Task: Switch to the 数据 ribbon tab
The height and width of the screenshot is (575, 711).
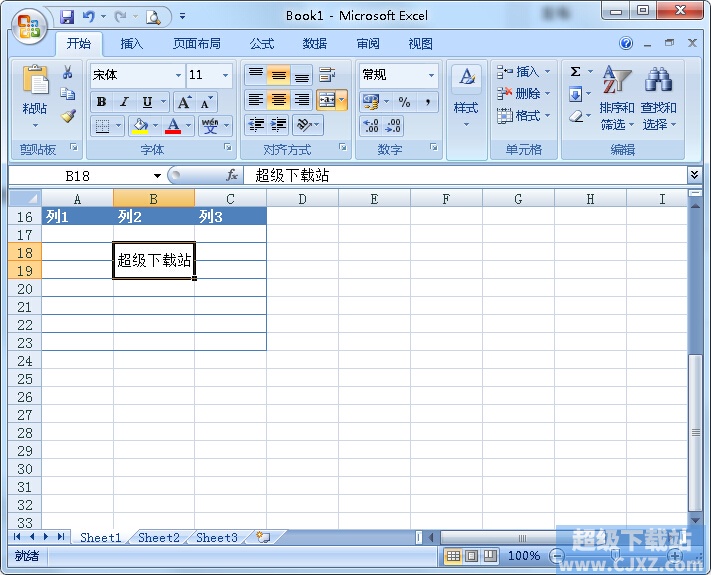Action: click(x=315, y=44)
